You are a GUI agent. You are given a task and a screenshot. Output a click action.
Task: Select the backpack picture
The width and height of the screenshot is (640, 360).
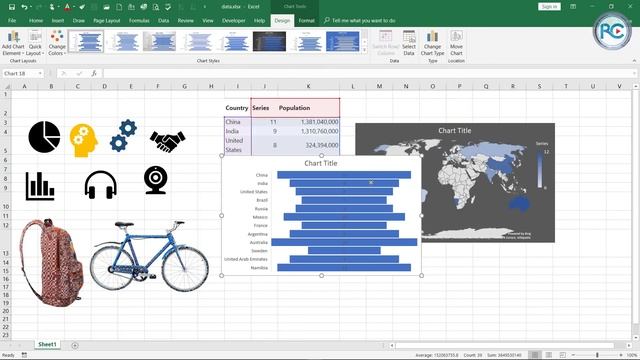click(51, 262)
